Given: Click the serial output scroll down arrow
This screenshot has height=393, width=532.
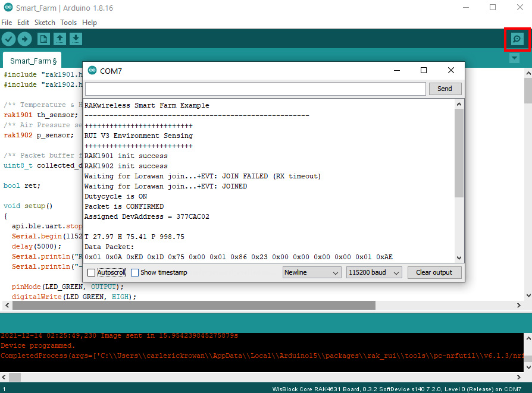Looking at the screenshot, I should pyautogui.click(x=459, y=257).
